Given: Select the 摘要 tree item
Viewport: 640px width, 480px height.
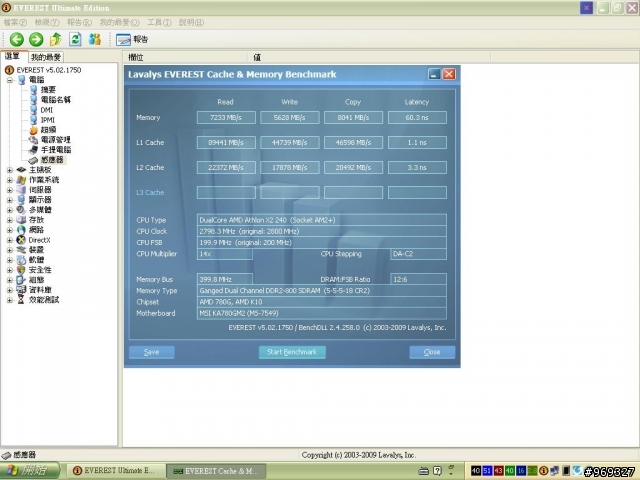Looking at the screenshot, I should point(48,90).
